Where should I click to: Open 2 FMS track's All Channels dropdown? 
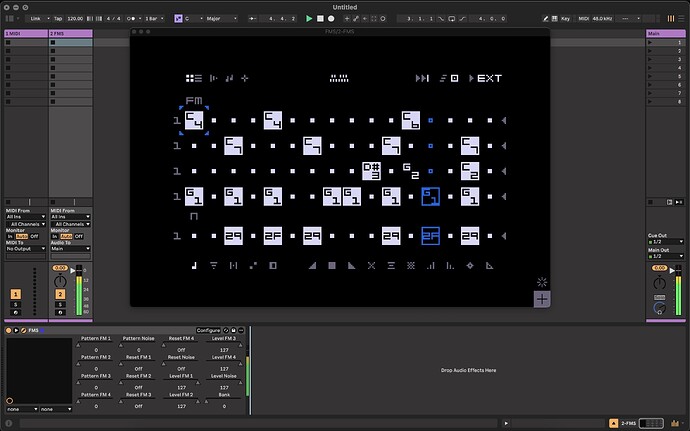tap(70, 224)
